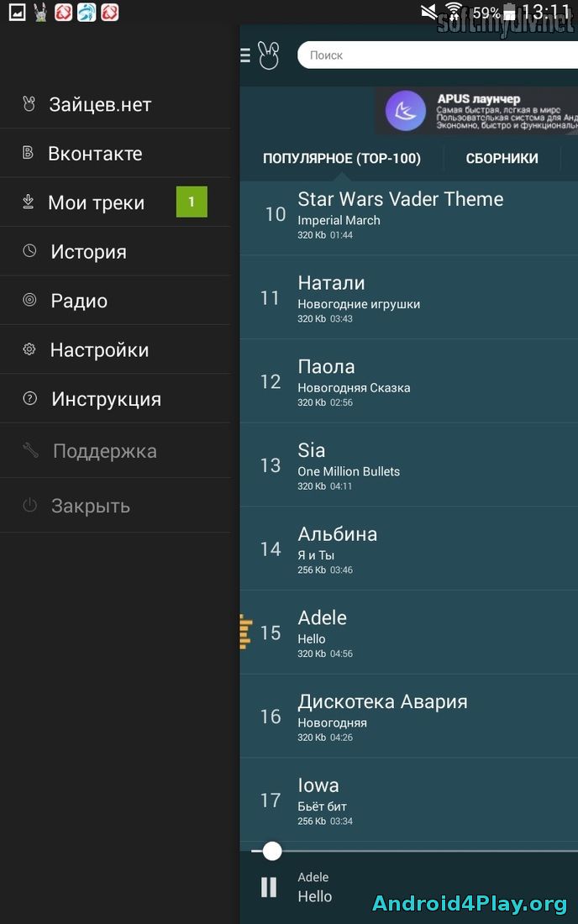Image resolution: width=578 pixels, height=924 pixels.
Task: Select Популярное (TOP-100) tab
Action: [x=342, y=159]
